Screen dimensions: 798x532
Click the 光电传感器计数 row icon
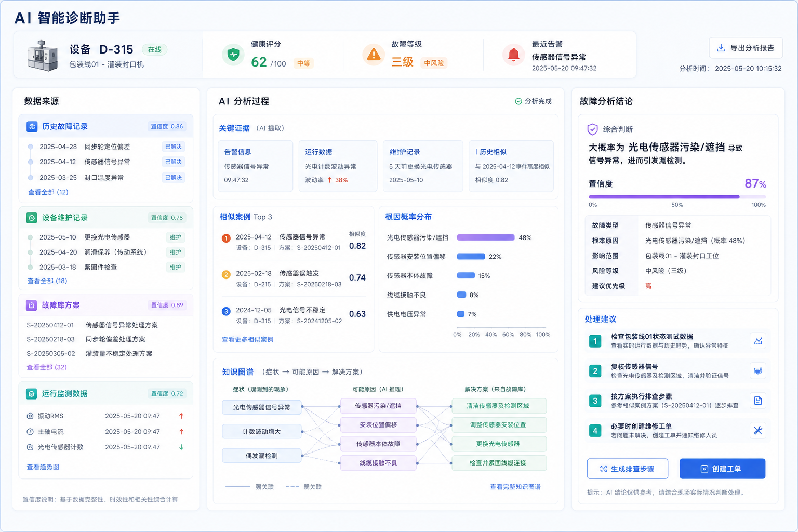(30, 447)
